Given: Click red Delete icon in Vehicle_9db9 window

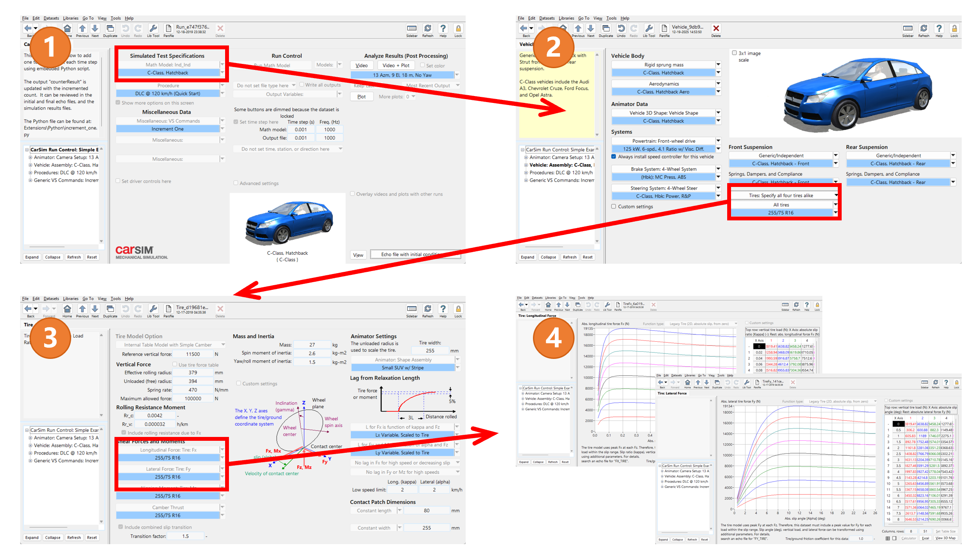Looking at the screenshot, I should click(716, 29).
